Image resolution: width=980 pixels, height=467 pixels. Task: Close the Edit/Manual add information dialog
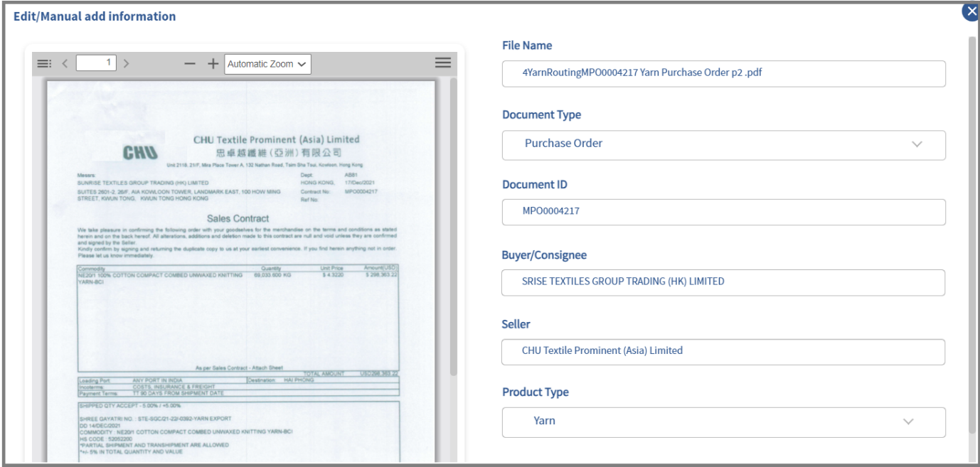point(970,11)
